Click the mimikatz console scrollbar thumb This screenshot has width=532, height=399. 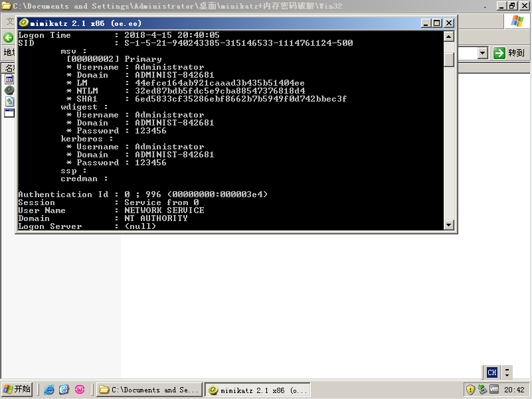[449, 59]
